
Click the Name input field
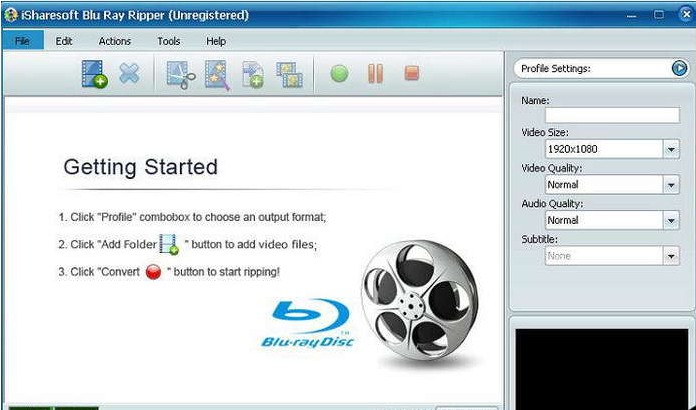(x=612, y=115)
